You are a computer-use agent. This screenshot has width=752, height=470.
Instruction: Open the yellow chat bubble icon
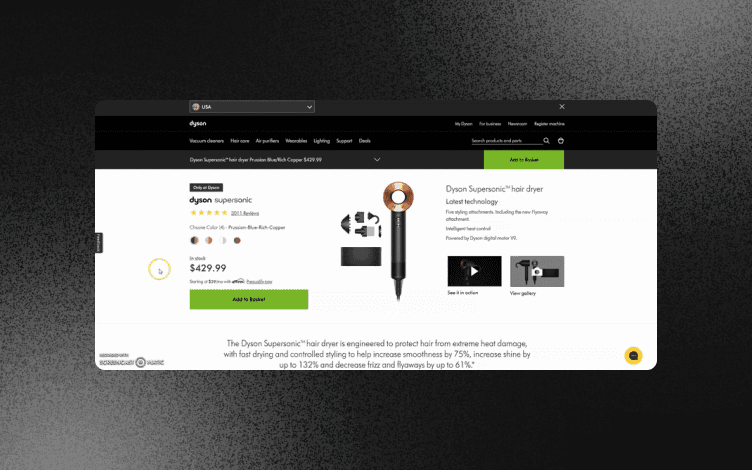coord(633,356)
